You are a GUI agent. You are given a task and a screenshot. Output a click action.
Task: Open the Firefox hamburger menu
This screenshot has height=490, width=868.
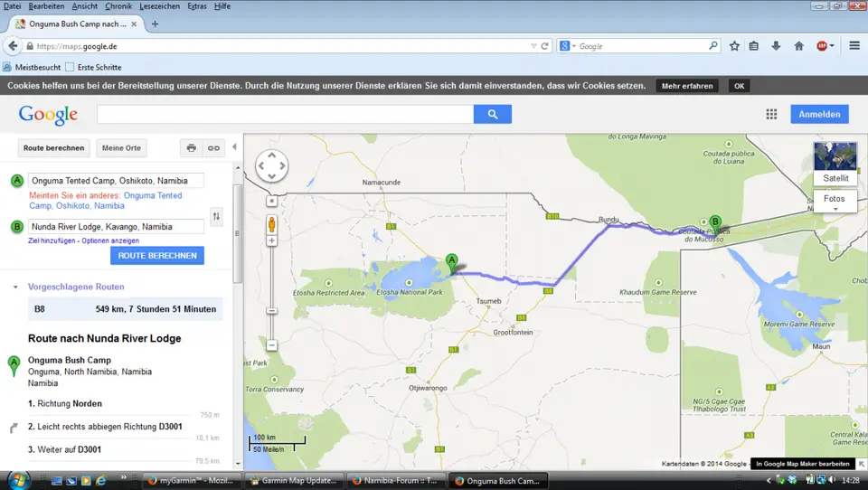tap(854, 46)
